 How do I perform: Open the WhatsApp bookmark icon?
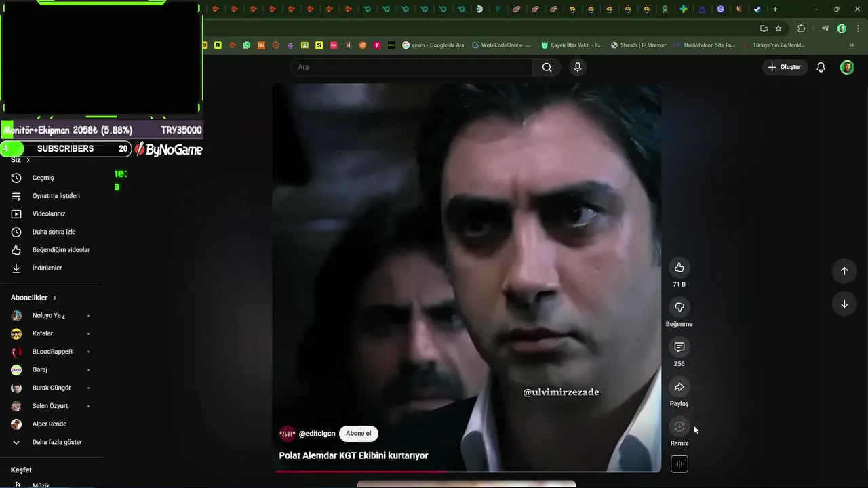click(247, 45)
